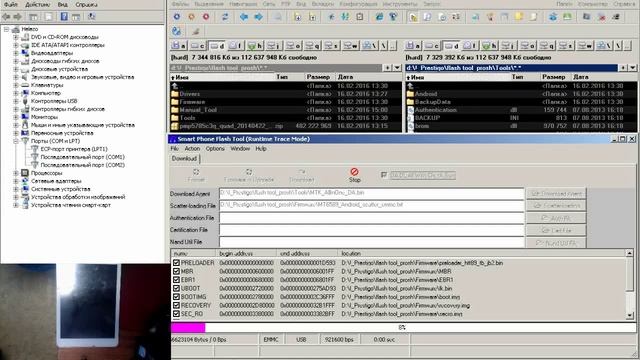Click the Cert File browse button

(556, 231)
